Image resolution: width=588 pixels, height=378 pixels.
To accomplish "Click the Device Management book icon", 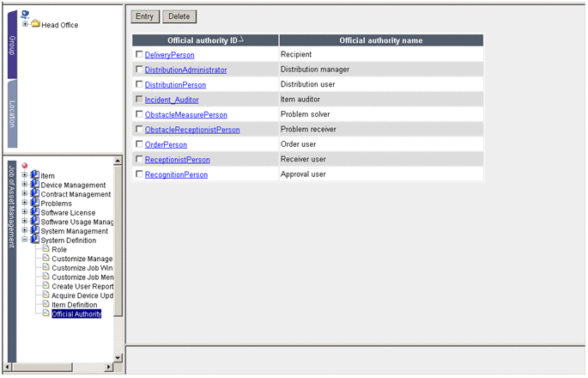I will [35, 185].
